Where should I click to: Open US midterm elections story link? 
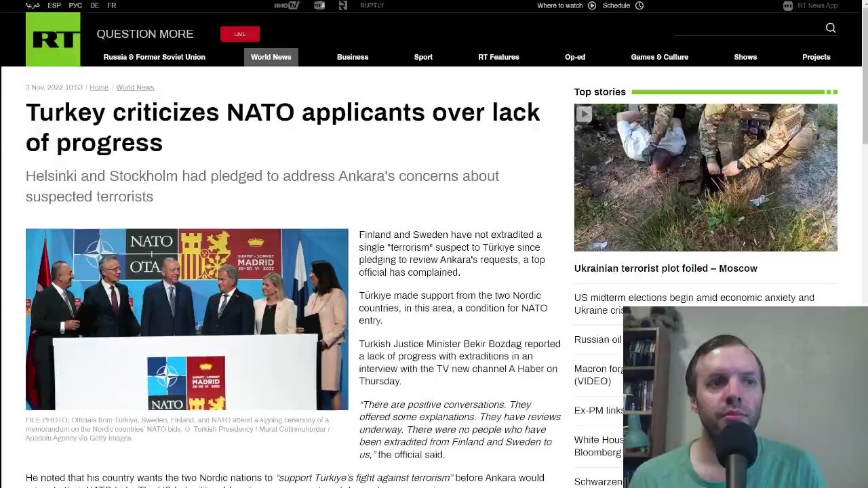coord(694,304)
